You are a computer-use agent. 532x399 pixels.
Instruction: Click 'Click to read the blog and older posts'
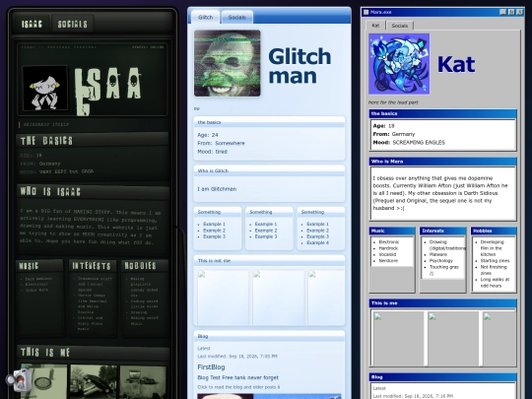coord(238,387)
